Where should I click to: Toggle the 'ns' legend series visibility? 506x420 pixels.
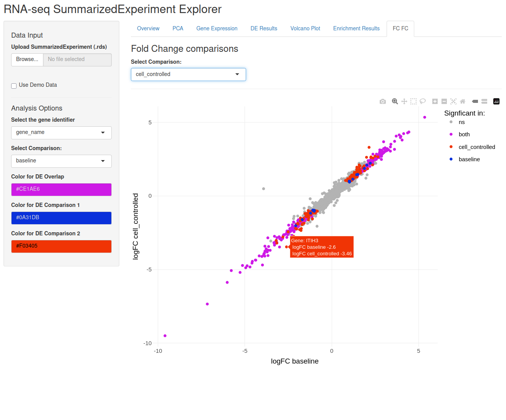pos(458,122)
